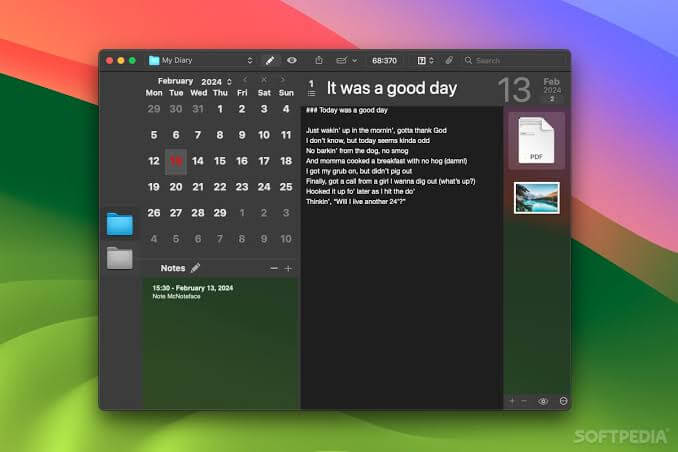Select February 17 in the calendar
Screen dimensions: 678x452
coord(264,161)
